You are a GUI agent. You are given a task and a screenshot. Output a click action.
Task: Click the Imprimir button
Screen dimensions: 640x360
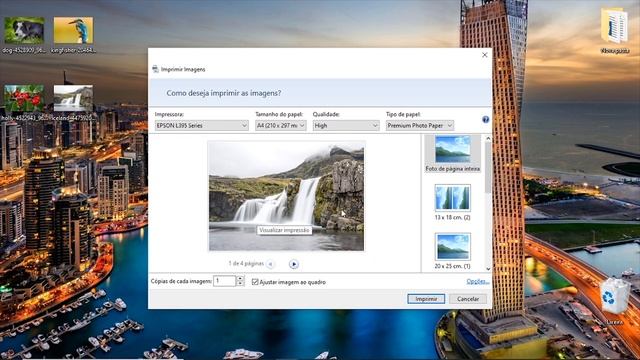pos(426,299)
